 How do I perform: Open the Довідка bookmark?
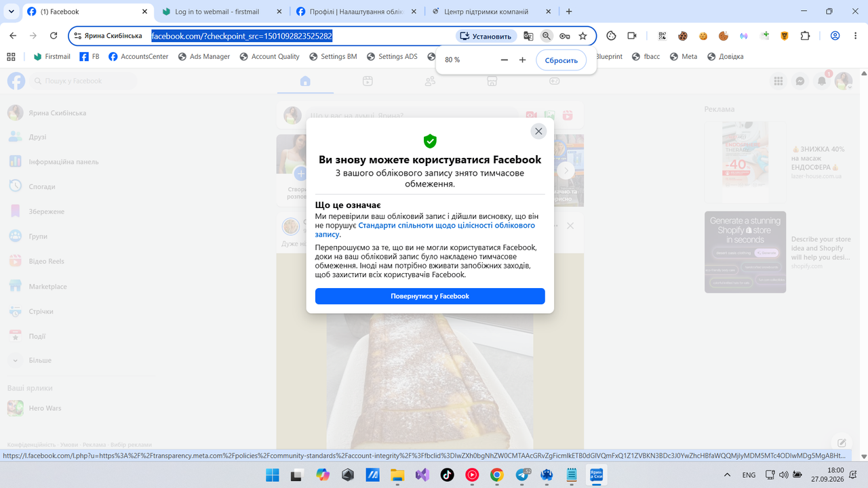(x=726, y=57)
